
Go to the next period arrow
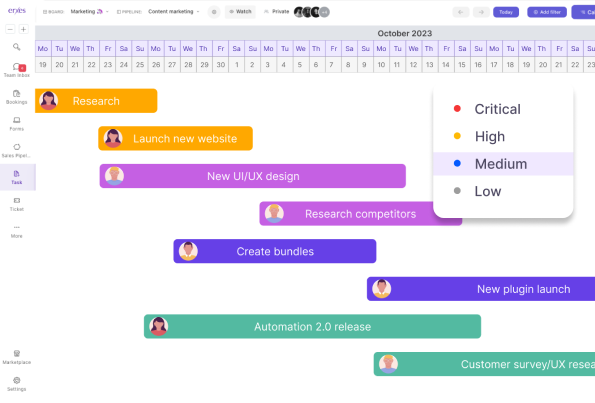point(481,12)
